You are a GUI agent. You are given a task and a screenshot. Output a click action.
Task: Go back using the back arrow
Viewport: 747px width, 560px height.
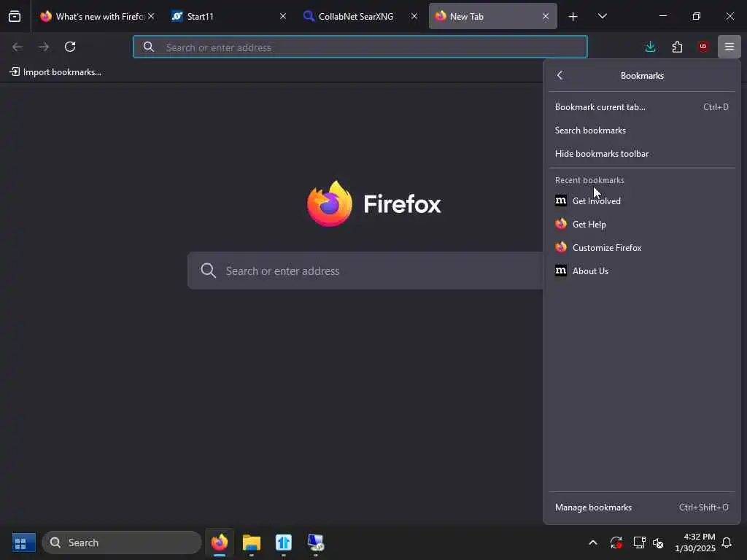[x=18, y=47]
